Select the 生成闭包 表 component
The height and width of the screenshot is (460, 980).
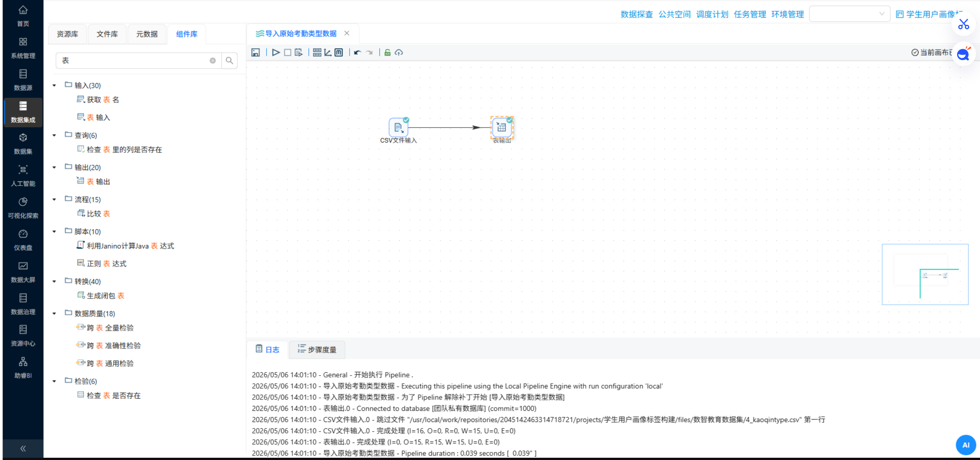tap(101, 296)
